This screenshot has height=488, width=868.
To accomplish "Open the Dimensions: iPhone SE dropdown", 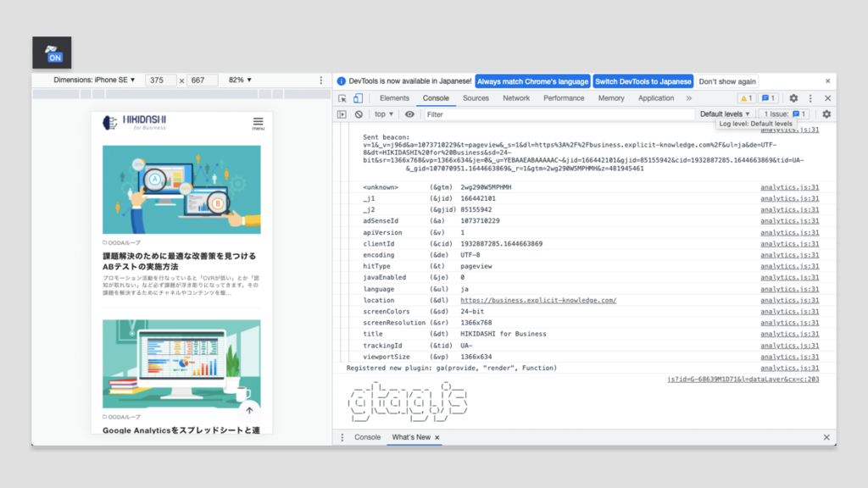I will click(94, 80).
